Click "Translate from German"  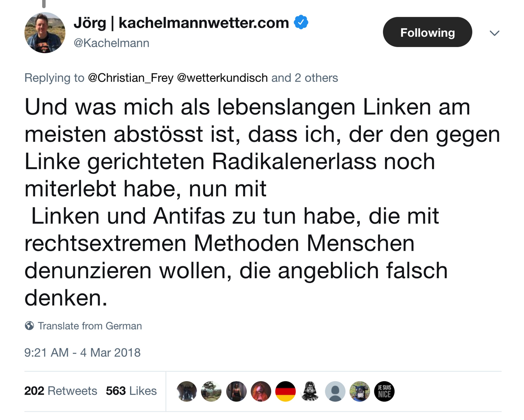[90, 326]
